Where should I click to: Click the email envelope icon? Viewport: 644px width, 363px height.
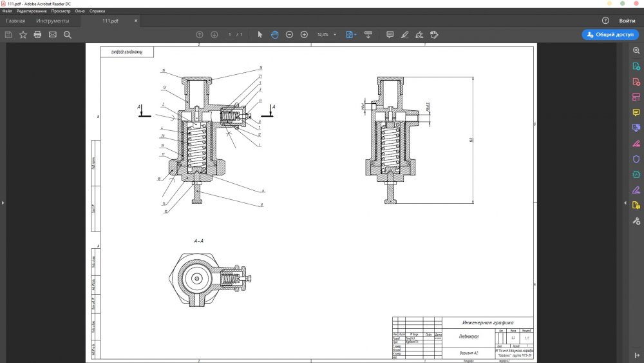pos(52,34)
